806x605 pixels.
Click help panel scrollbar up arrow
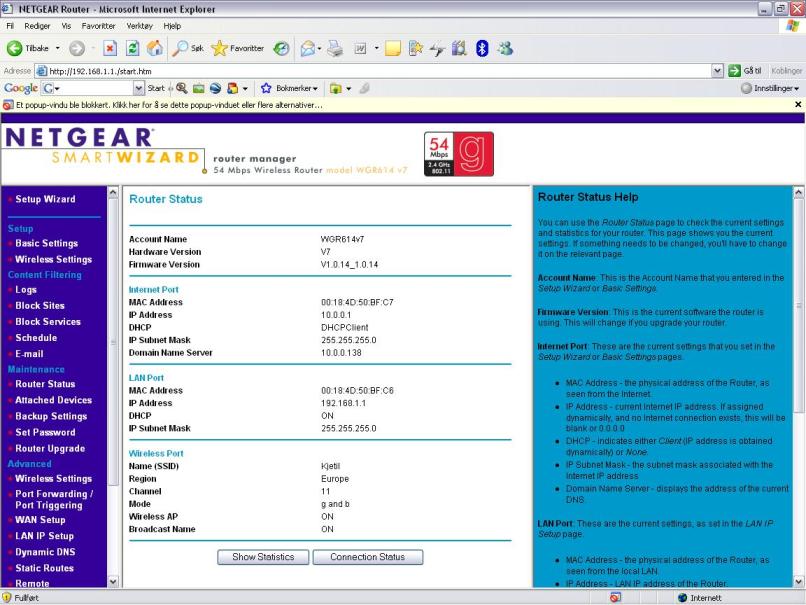point(798,193)
